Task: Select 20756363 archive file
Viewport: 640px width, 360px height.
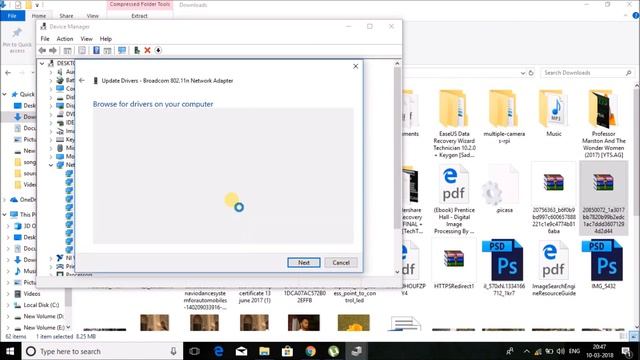Action: click(554, 199)
